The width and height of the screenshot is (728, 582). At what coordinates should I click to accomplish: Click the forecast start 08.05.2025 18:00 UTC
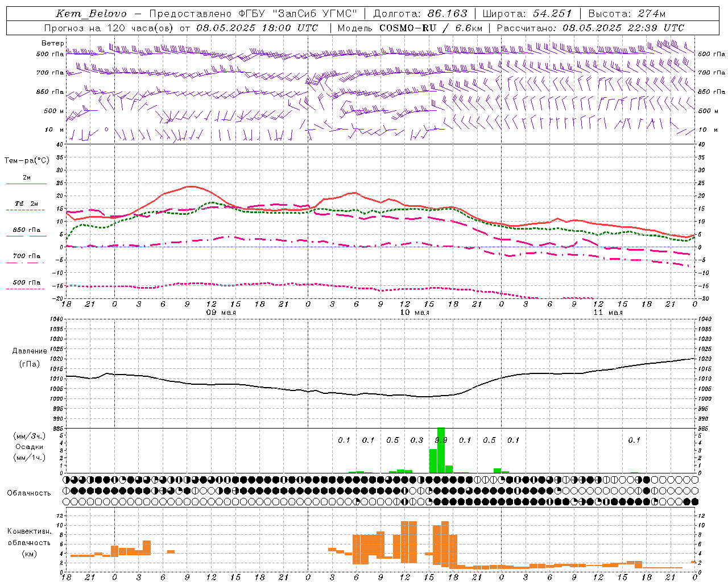[x=258, y=28]
